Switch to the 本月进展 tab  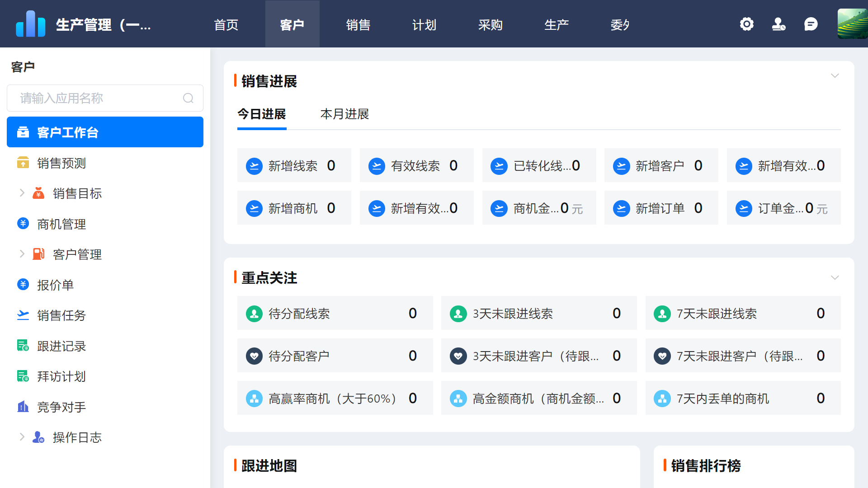(x=344, y=114)
